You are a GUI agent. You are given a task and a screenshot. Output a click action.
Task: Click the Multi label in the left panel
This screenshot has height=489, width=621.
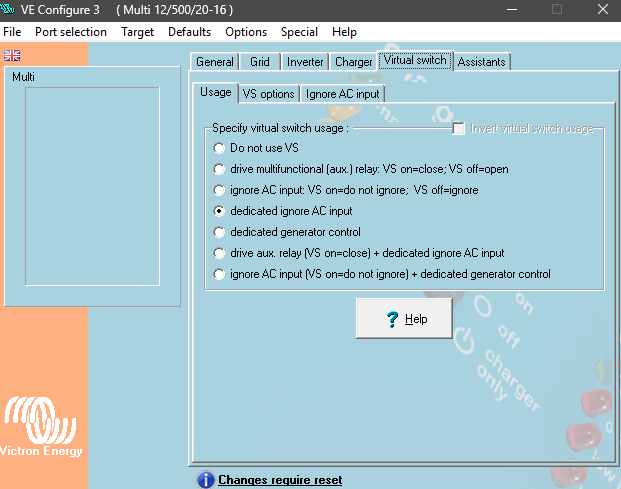click(x=23, y=76)
